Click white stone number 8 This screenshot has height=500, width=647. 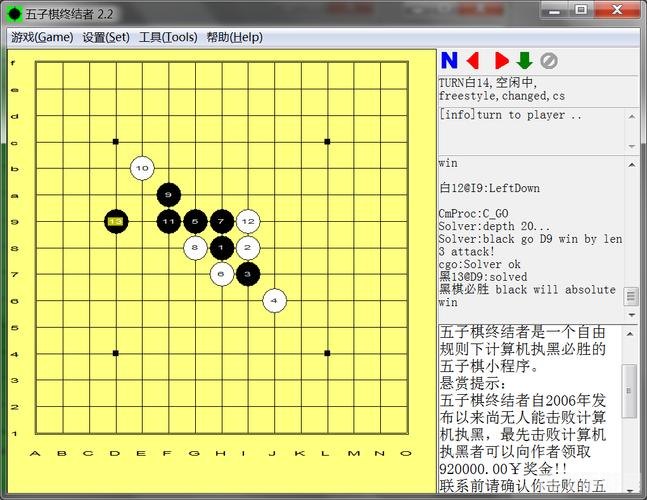pyautogui.click(x=195, y=248)
